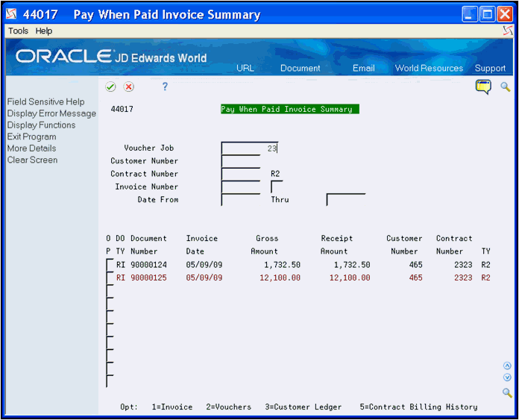Viewport: 519px width, 420px height.
Task: Click gross amount 1,732.50
Action: point(282,265)
